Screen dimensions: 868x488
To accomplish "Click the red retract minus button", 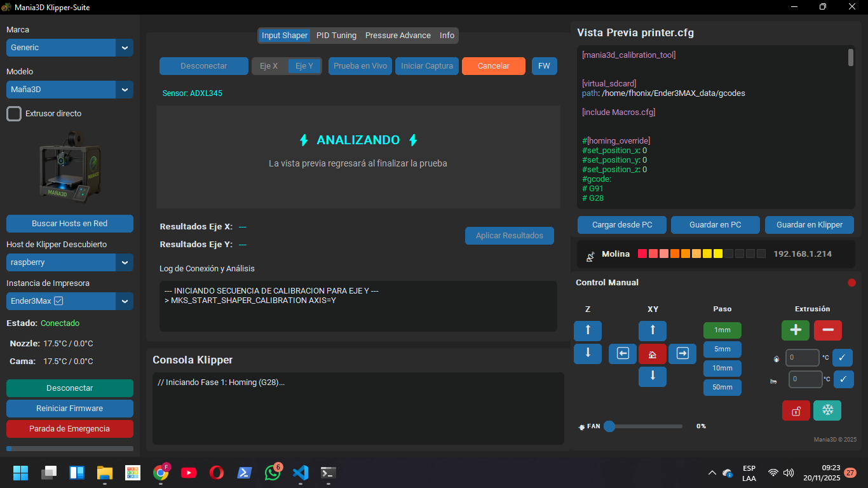I will click(827, 330).
